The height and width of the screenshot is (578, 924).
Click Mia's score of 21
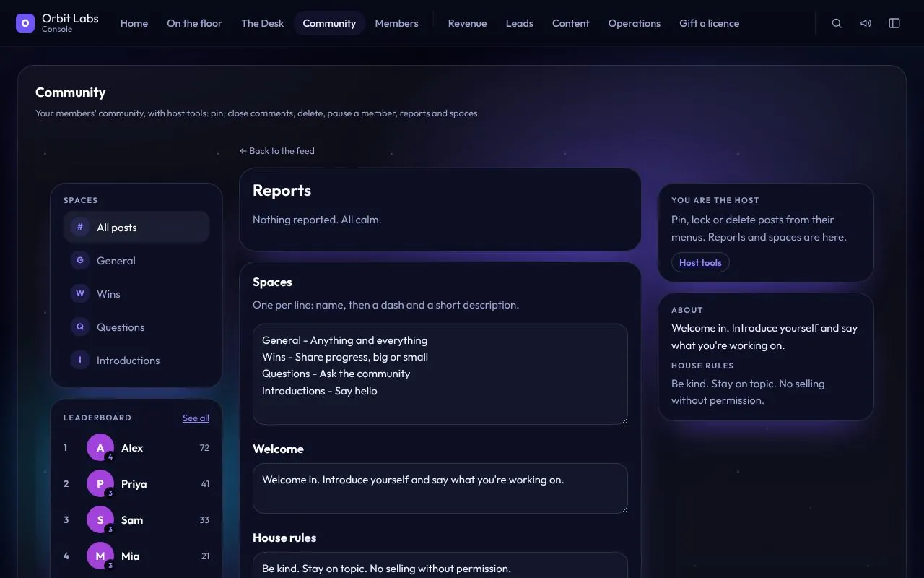pos(205,556)
